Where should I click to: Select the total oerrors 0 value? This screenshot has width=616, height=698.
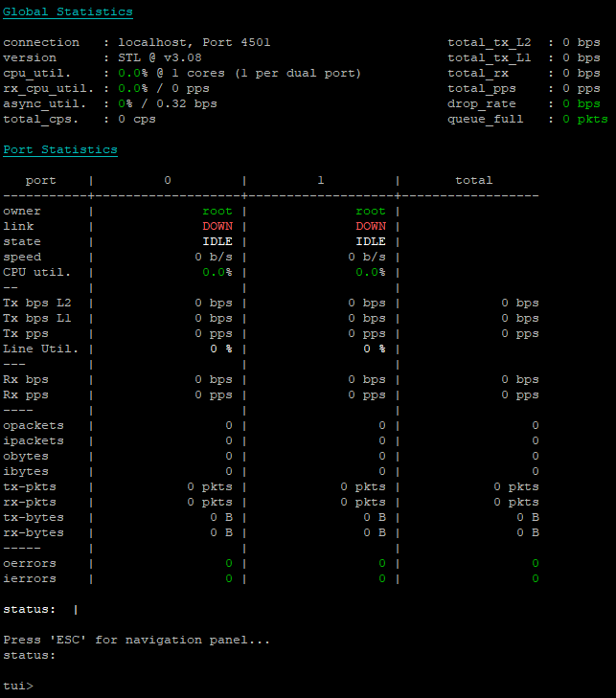click(536, 564)
